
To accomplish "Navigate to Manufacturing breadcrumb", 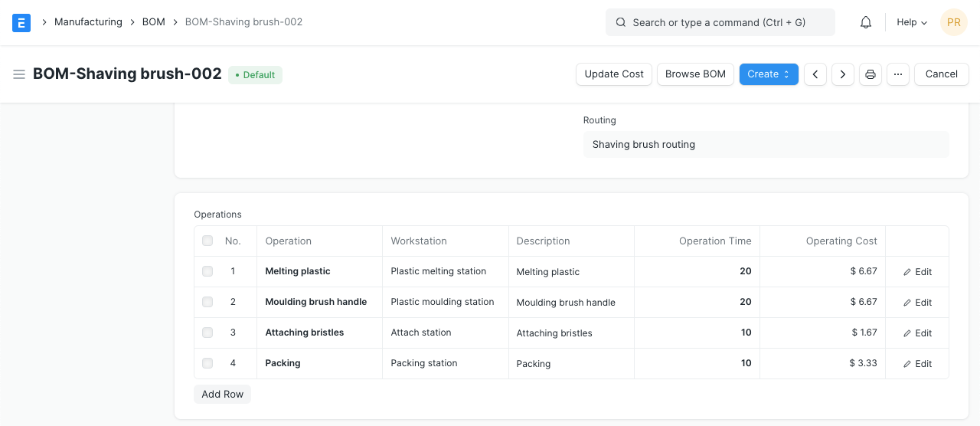I will (88, 22).
